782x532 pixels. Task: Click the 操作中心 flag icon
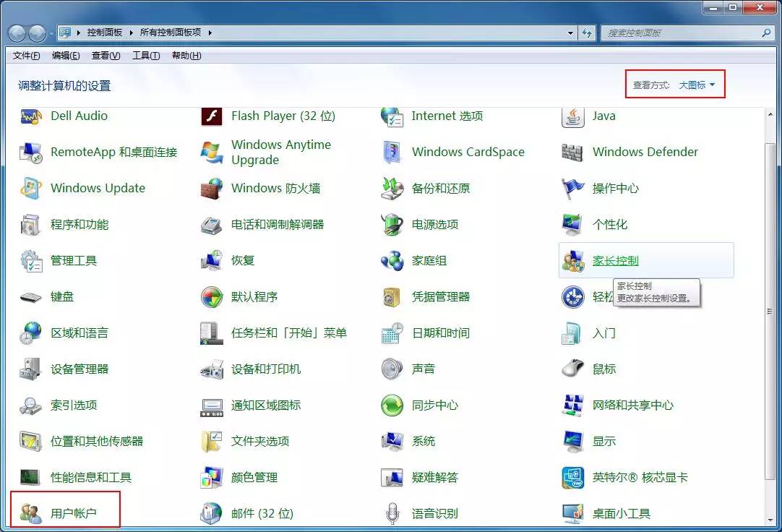pyautogui.click(x=572, y=189)
